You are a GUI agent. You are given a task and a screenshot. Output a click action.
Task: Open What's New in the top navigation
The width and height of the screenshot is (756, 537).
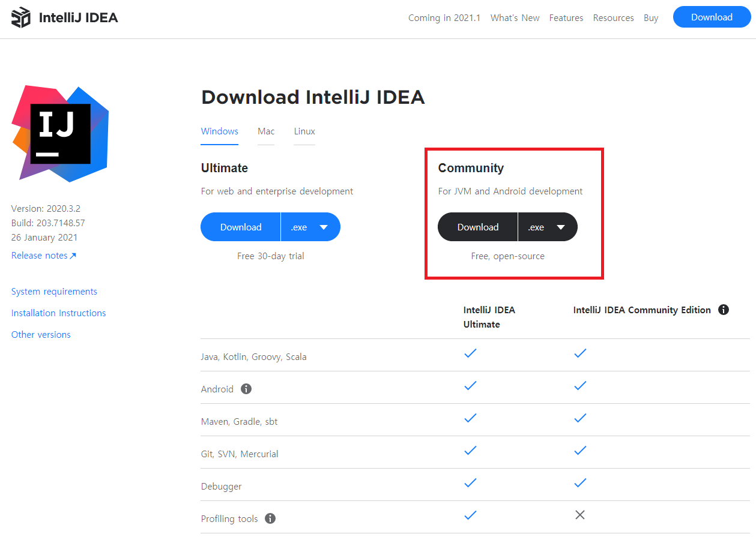coord(515,18)
